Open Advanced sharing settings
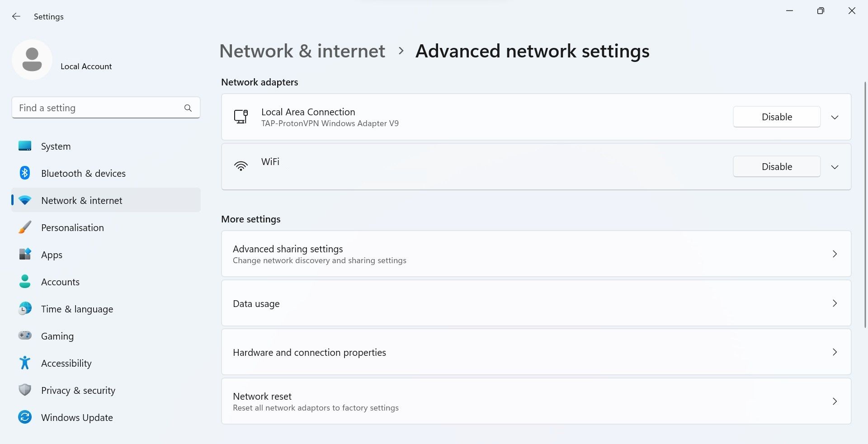The image size is (868, 444). tap(536, 254)
